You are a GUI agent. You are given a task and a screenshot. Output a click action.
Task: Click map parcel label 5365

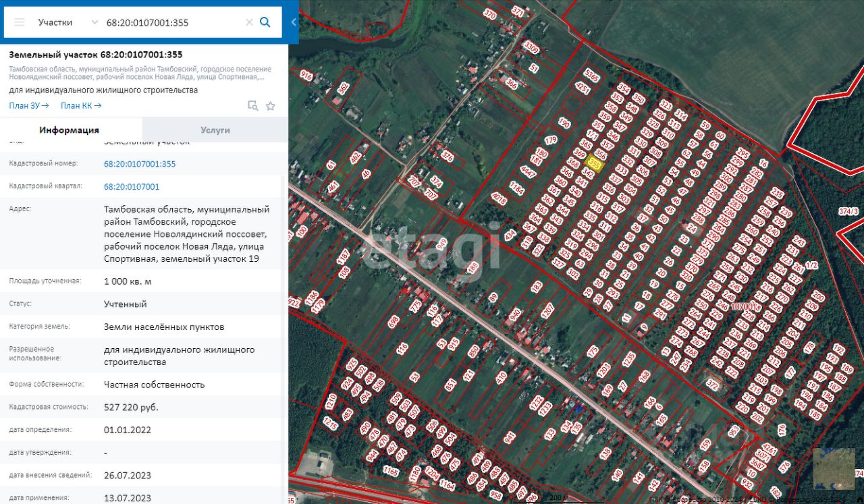pos(592,75)
